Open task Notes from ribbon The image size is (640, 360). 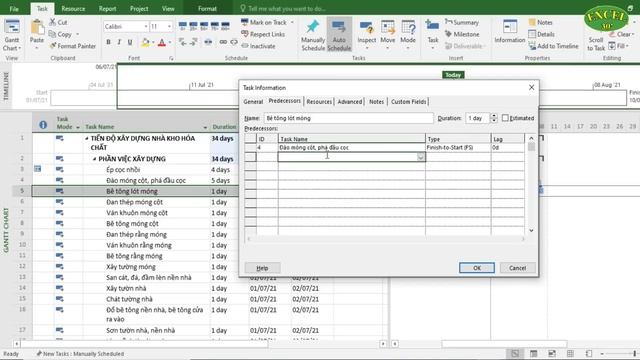click(540, 22)
